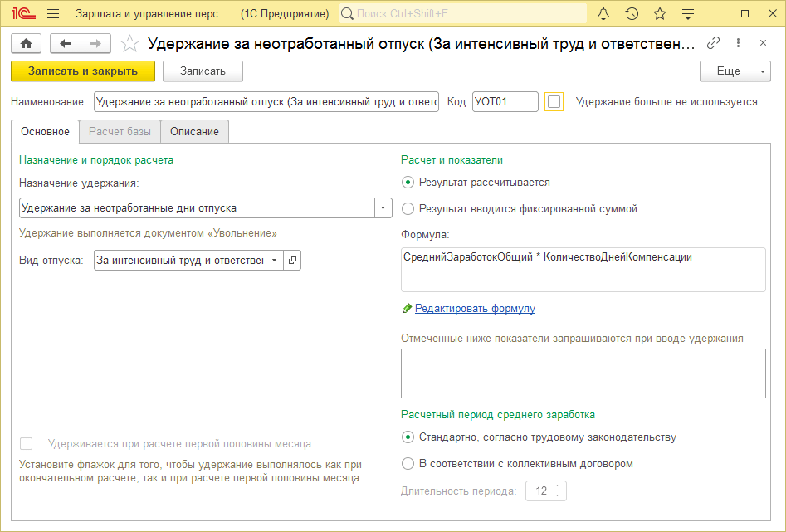Click 'Записать и закрыть' button
The image size is (786, 532).
(x=83, y=71)
